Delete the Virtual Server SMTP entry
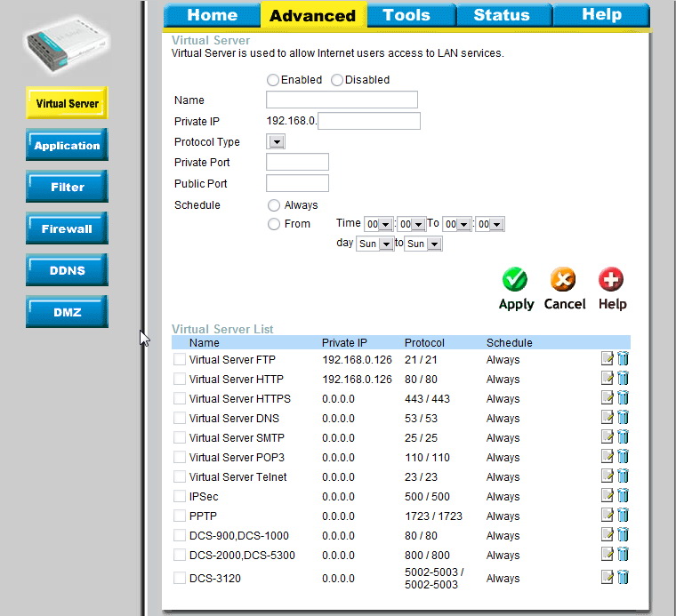Viewport: 676px width, 616px height. pyautogui.click(x=623, y=436)
